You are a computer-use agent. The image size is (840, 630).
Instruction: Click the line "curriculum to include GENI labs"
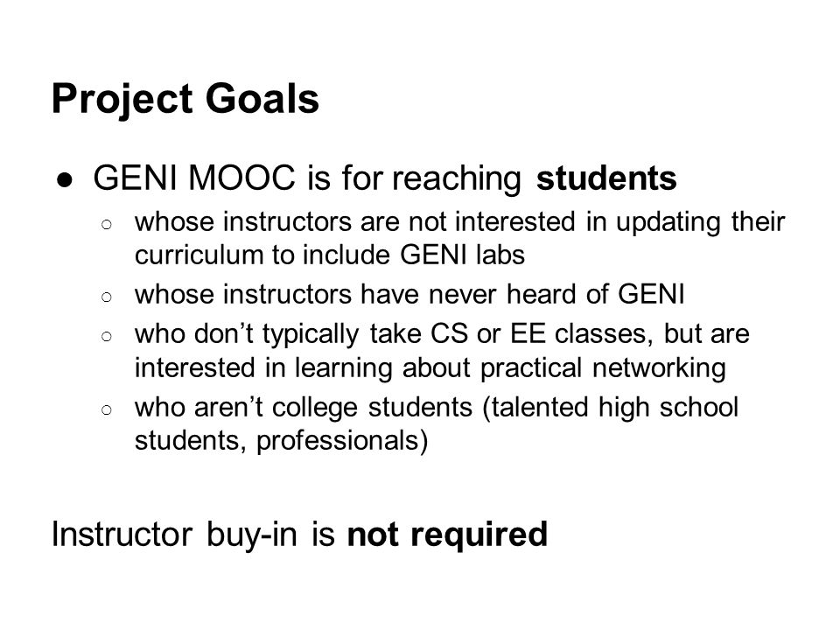[x=330, y=255]
